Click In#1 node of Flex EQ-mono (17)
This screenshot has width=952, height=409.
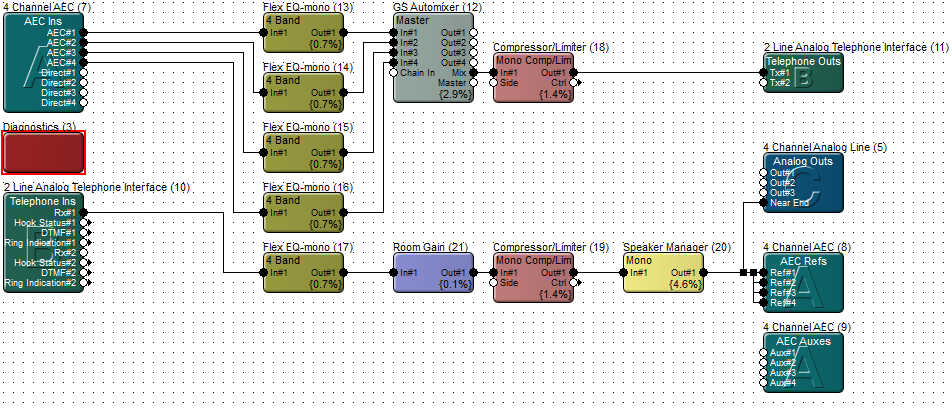(x=264, y=272)
